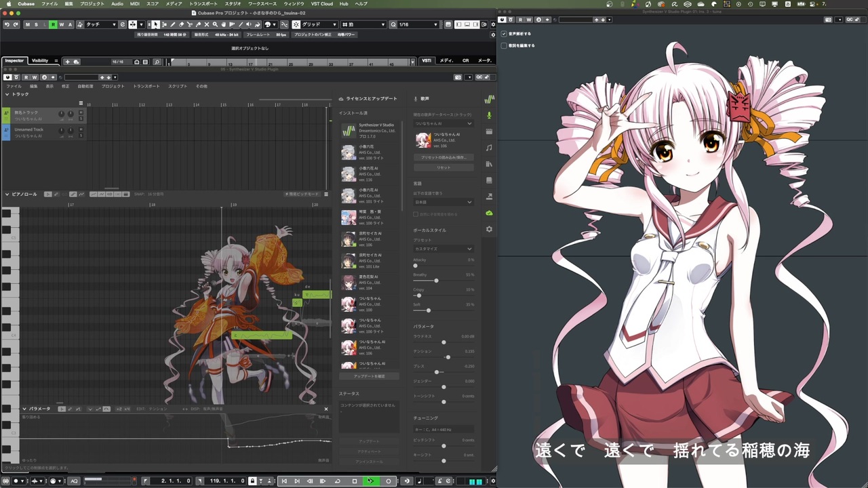Select the Split scissors tool in Cubase toolbar
This screenshot has height=488, width=868.
point(189,24)
